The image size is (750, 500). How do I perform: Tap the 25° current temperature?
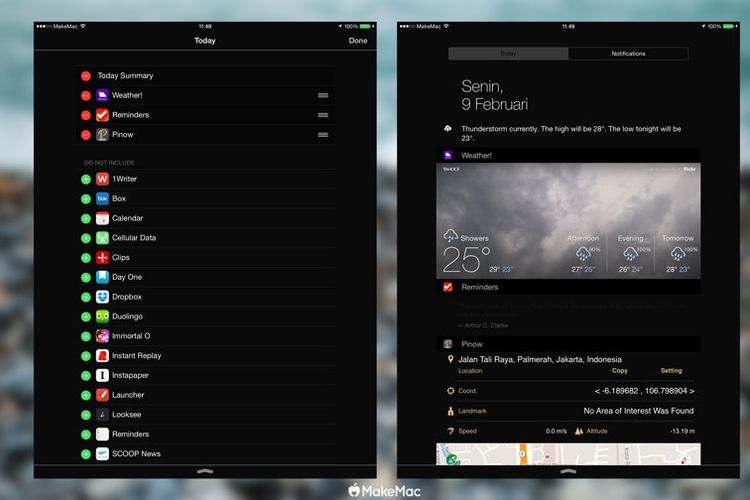tap(466, 260)
